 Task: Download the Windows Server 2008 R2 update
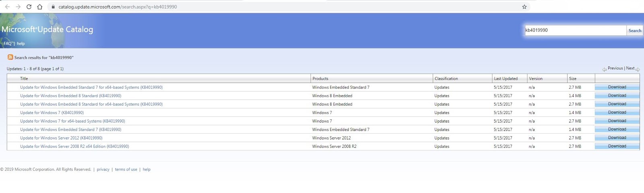coord(617,146)
